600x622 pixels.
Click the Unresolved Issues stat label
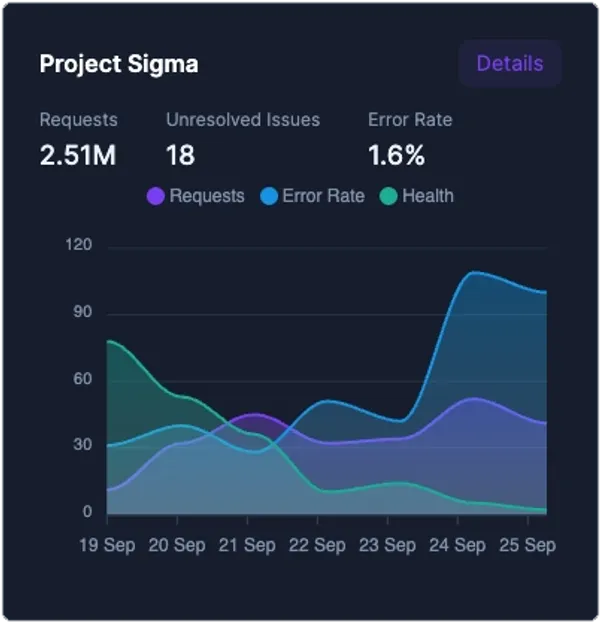pos(243,120)
